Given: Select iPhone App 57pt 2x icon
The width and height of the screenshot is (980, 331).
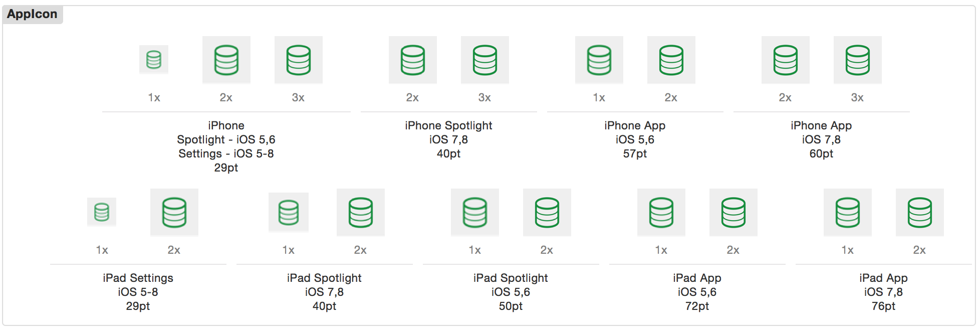Looking at the screenshot, I should coord(671,60).
